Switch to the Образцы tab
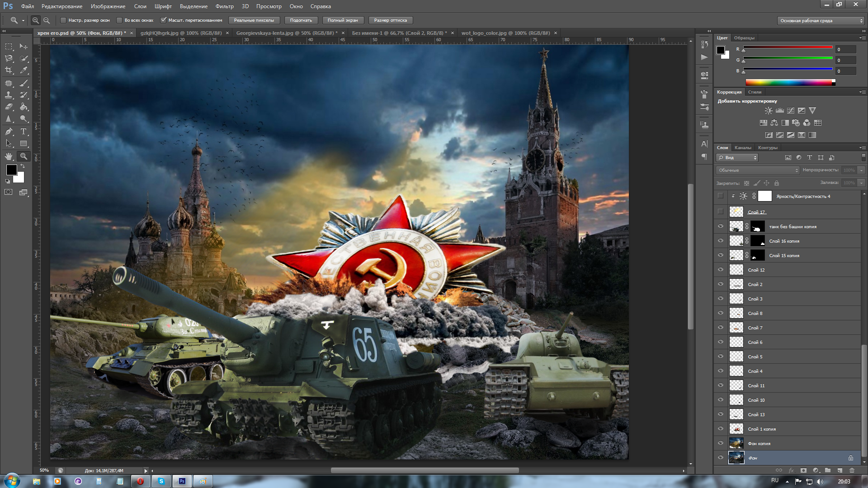 click(x=744, y=38)
